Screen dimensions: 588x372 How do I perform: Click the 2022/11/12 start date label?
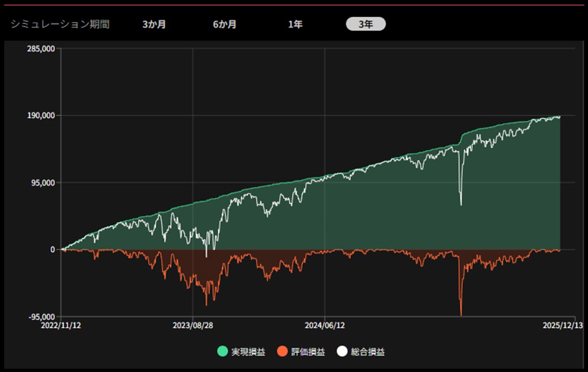tap(61, 325)
